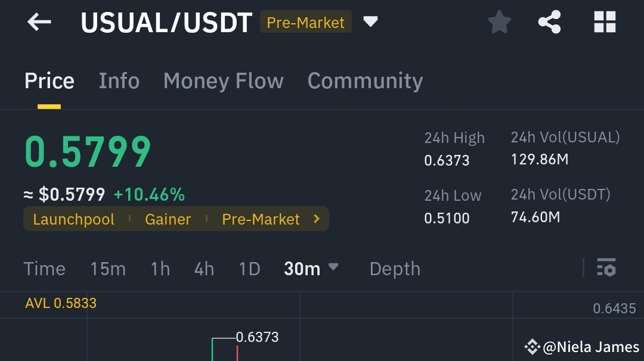This screenshot has width=644, height=361.
Task: Select the Price tab
Action: (49, 81)
